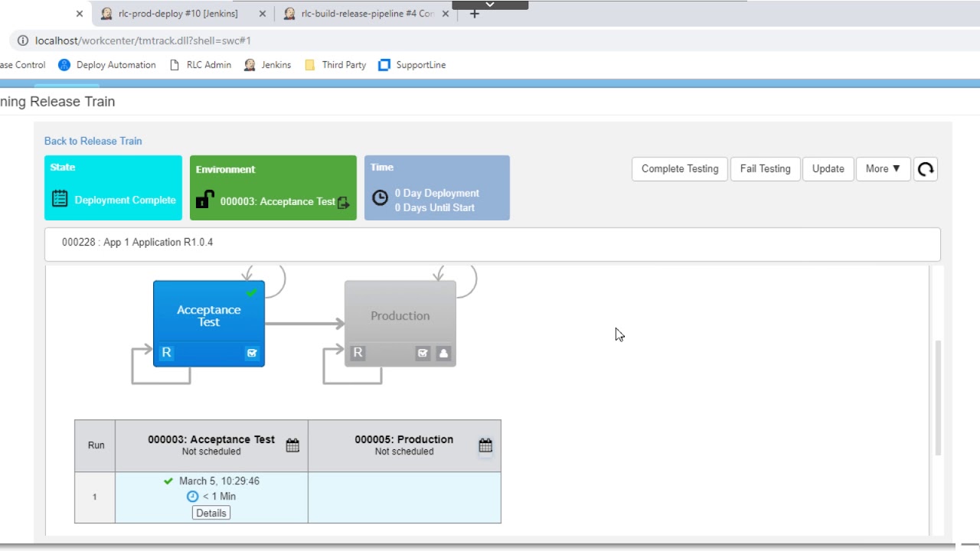Viewport: 980px width, 551px height.
Task: Open a new browser tab
Action: coord(475,14)
